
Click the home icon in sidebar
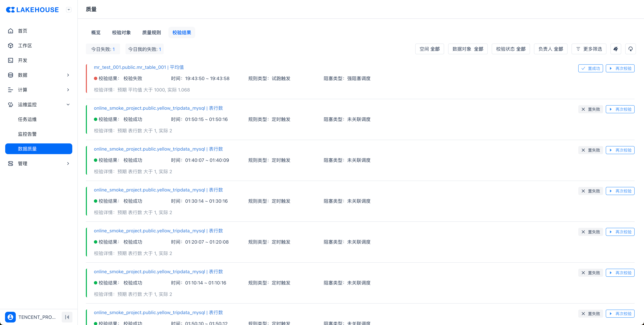(x=11, y=31)
